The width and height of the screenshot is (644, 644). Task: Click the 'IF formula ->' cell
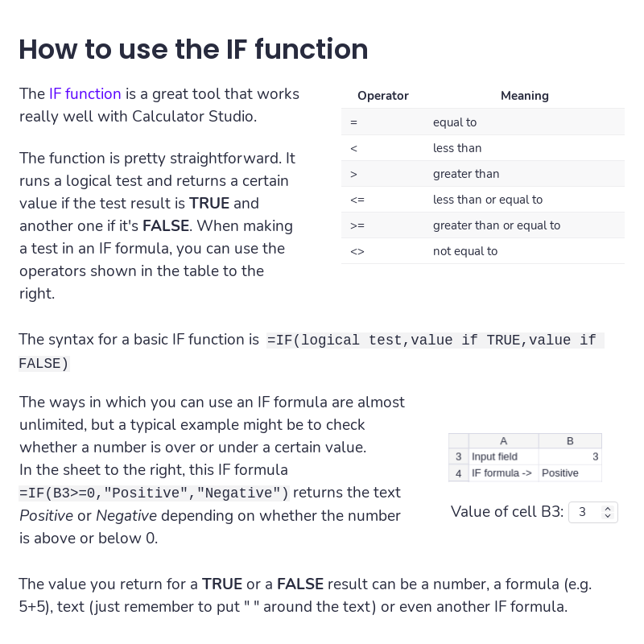point(504,473)
